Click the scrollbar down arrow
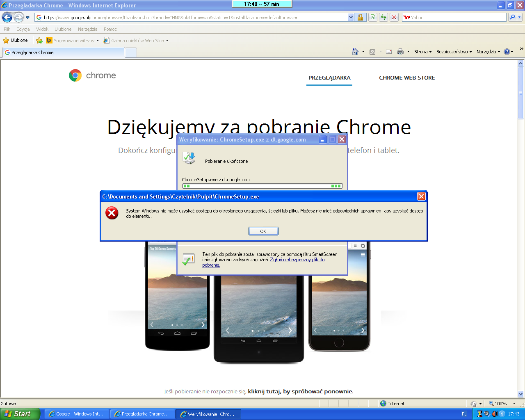 521,394
